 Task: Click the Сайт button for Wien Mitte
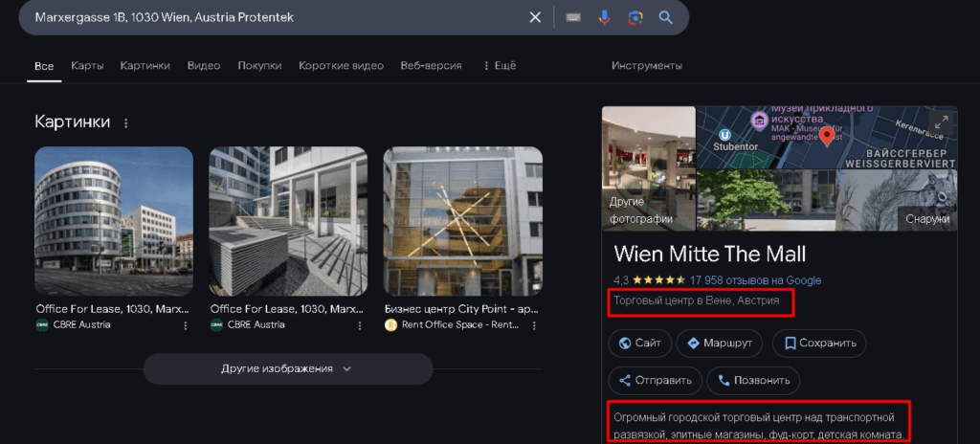[639, 343]
